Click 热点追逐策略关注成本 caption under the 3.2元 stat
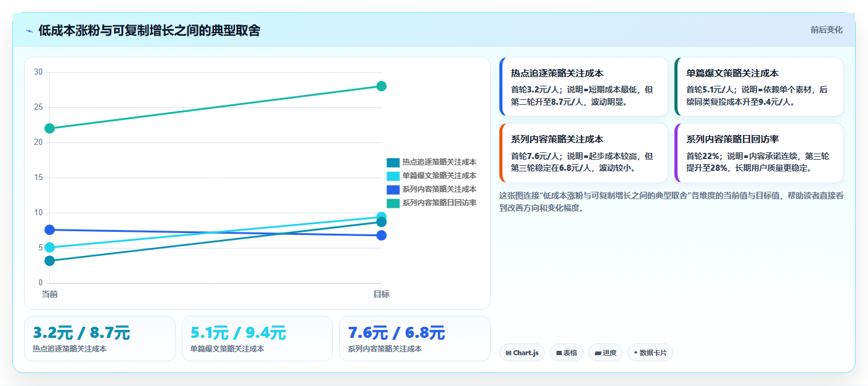The height and width of the screenshot is (386, 868). [x=70, y=349]
